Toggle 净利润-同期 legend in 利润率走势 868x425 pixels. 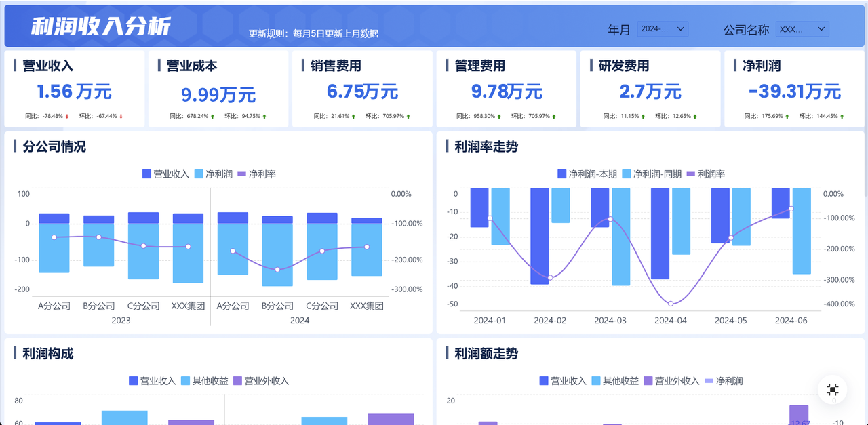[x=652, y=174]
